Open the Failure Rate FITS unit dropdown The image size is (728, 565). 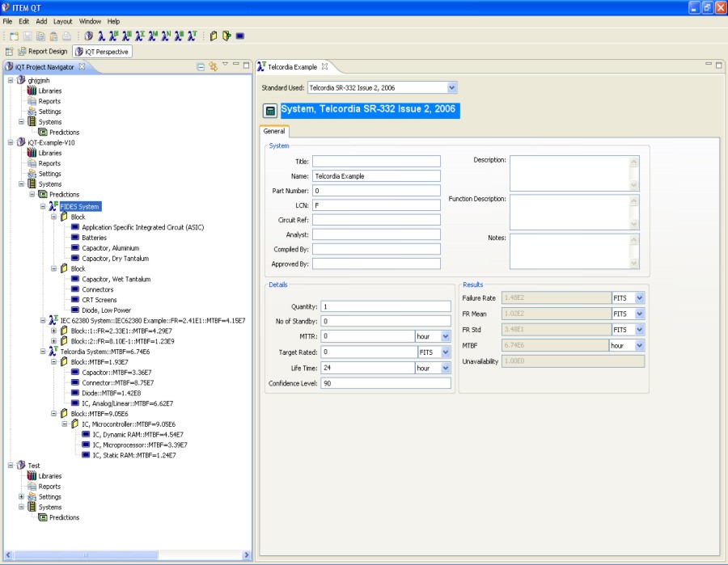[639, 298]
